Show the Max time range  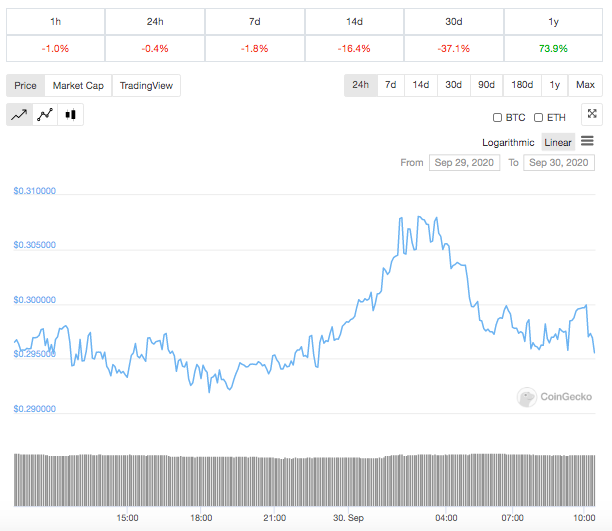(x=586, y=86)
